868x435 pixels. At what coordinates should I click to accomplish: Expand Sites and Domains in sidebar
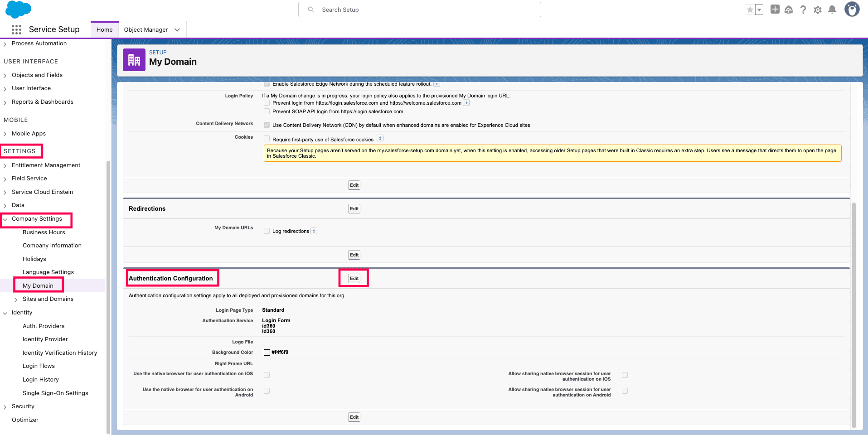[x=15, y=299]
